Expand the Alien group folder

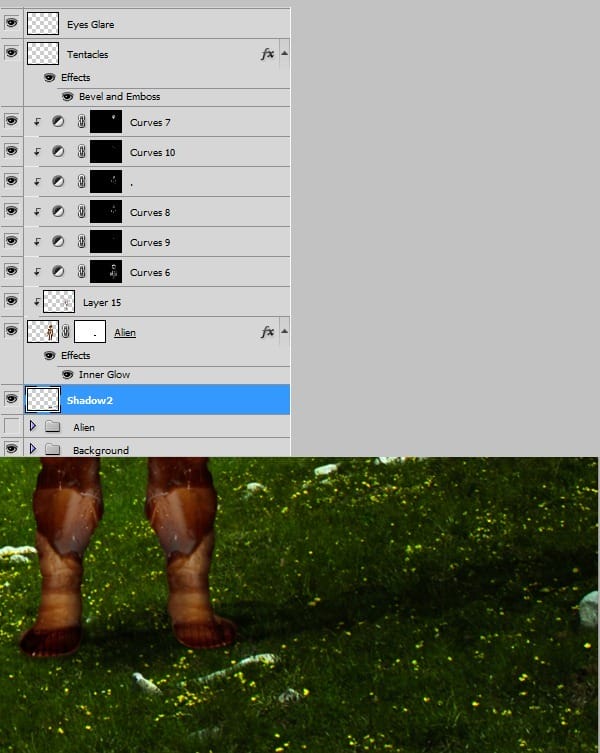[x=33, y=427]
